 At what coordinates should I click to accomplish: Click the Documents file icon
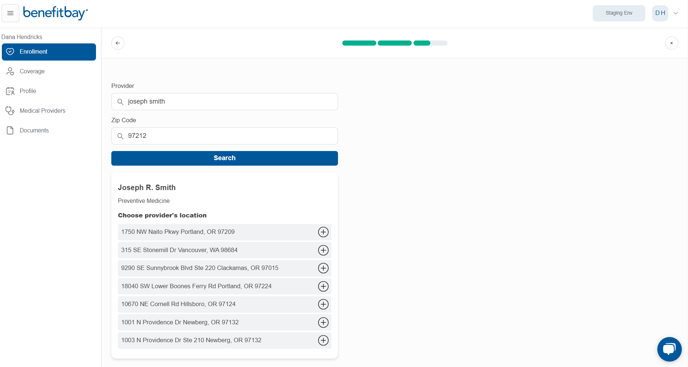(10, 130)
